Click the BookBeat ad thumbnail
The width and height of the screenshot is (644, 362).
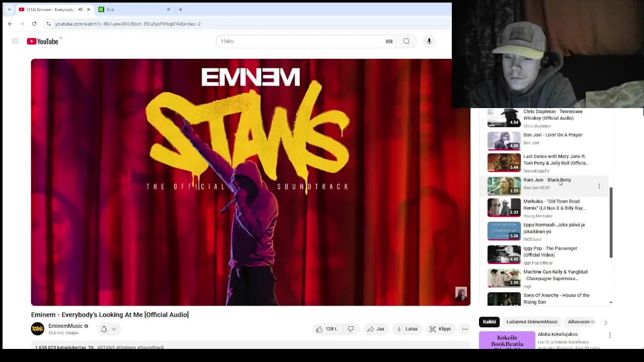[507, 340]
